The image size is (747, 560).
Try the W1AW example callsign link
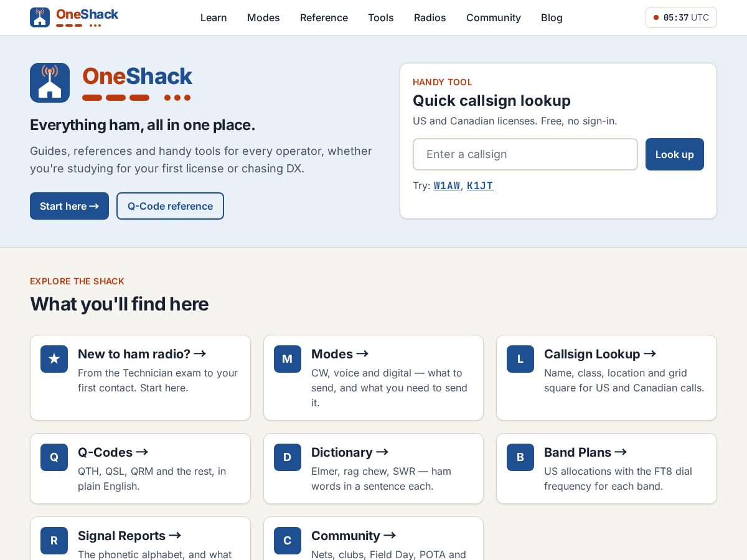(447, 185)
